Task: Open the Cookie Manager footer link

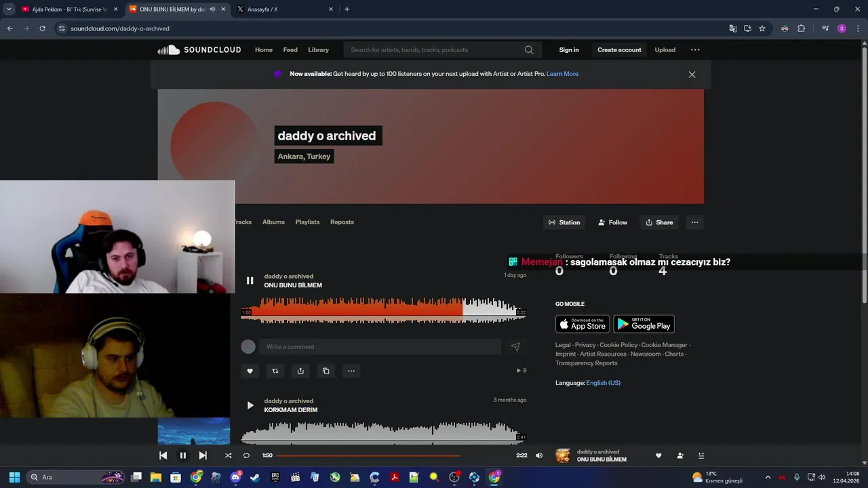Action: (665, 345)
